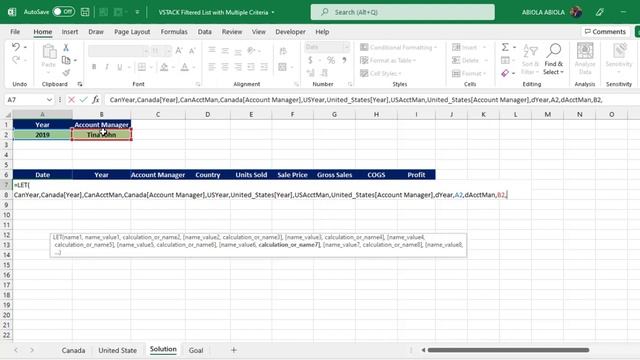Click the horizontal scrollbar thumb
The image size is (640, 360).
tap(508, 350)
